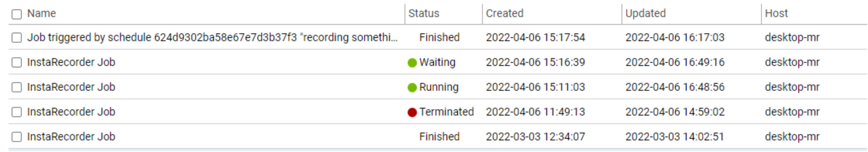
Task: Open the InstaRecorder Job created at 11:49:13
Action: [71, 112]
